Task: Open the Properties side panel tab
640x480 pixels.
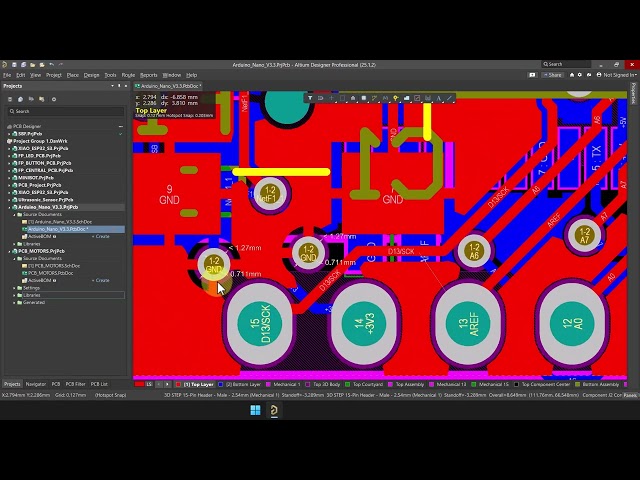Action: (634, 92)
